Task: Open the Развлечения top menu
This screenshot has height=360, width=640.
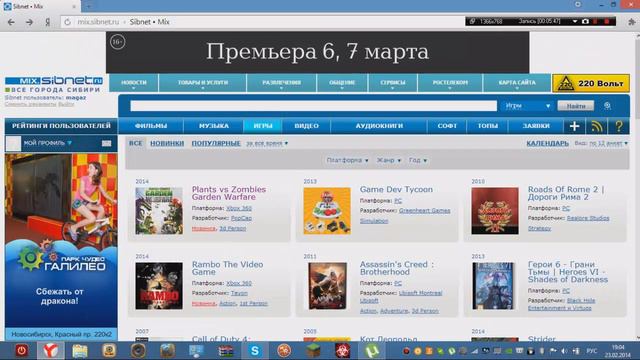Action: coord(281,83)
